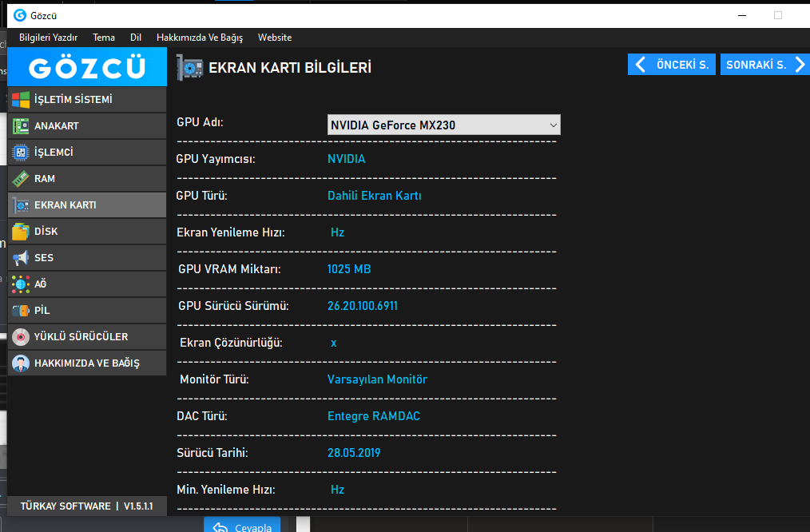Click the folder icon next to Disk
This screenshot has height=532, width=810.
point(21,232)
